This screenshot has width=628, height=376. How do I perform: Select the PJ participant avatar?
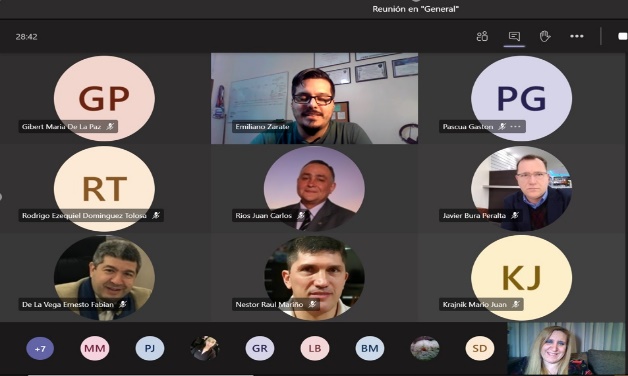pyautogui.click(x=150, y=348)
